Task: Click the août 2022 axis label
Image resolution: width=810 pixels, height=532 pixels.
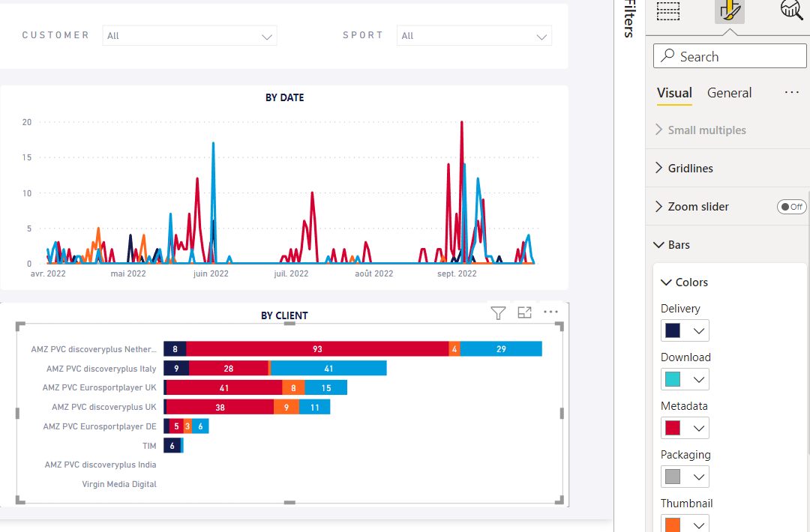Action: pos(374,273)
